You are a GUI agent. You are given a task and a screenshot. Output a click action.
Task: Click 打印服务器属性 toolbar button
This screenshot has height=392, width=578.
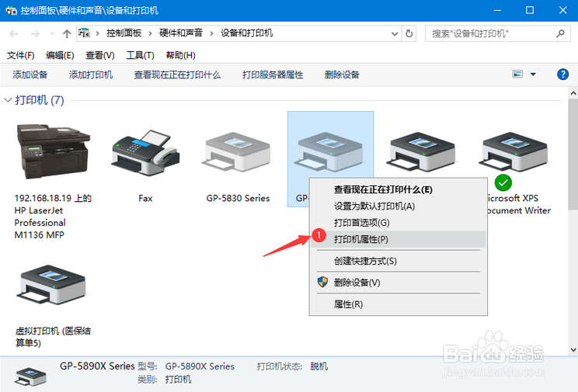pos(273,75)
